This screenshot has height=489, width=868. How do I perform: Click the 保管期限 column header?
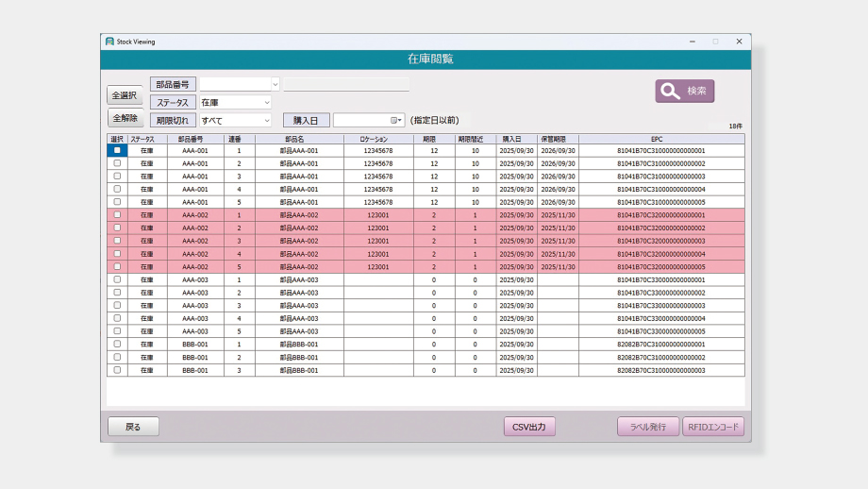(558, 139)
